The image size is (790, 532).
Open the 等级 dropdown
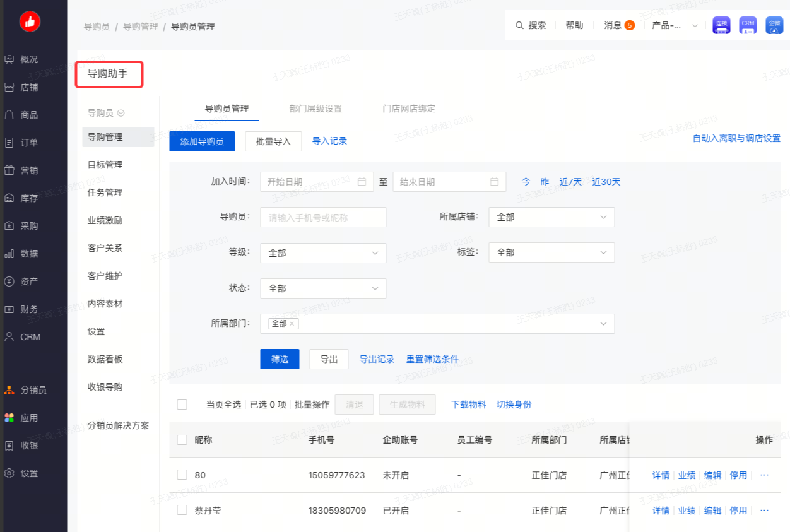tap(323, 253)
